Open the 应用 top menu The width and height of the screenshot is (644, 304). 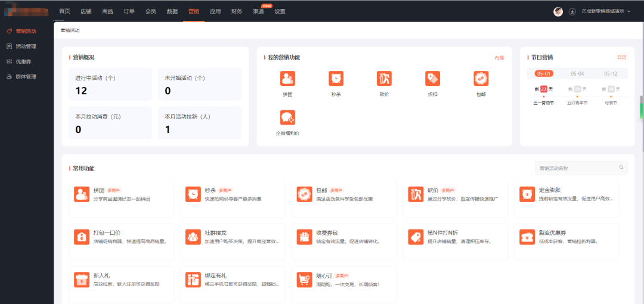click(215, 11)
